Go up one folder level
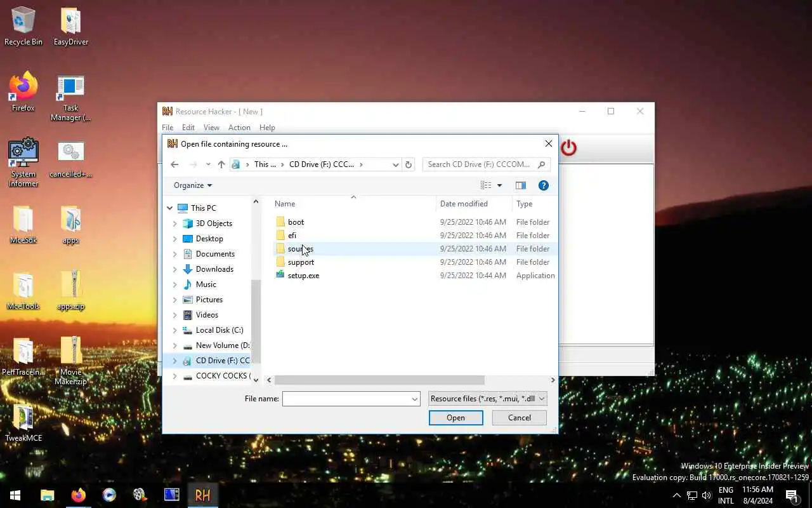 pos(221,164)
